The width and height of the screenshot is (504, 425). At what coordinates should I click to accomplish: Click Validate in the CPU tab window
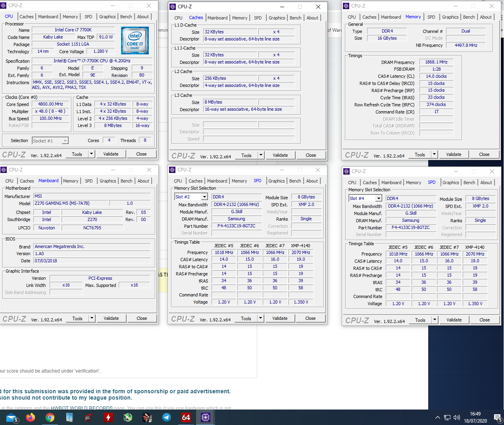coord(111,154)
